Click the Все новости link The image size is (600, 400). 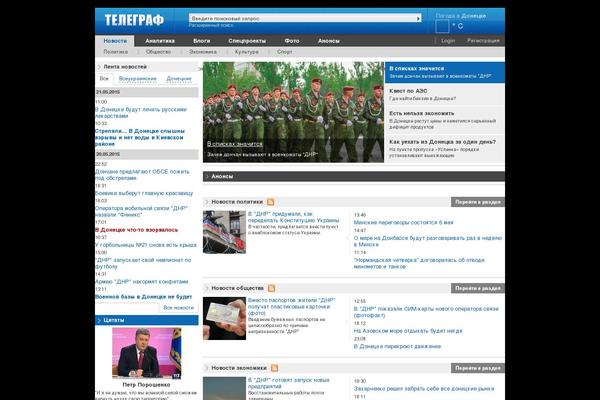point(178,307)
